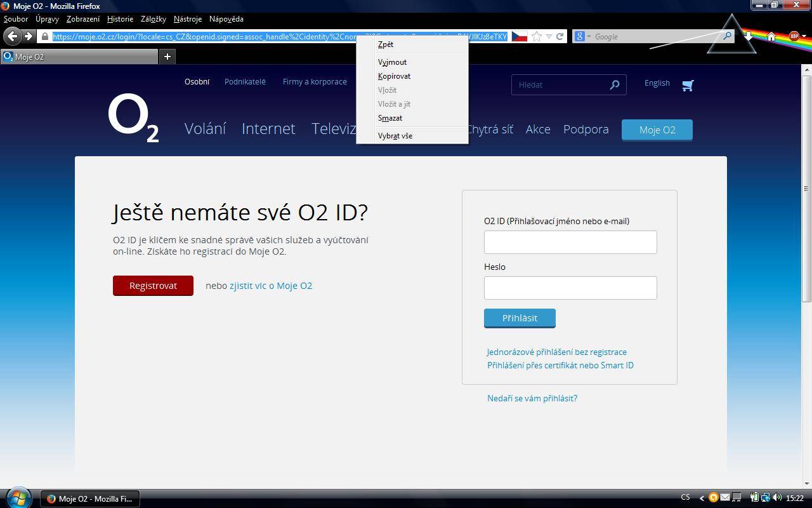
Task: Open the Adblock Plus dropdown arrow
Action: pos(804,36)
